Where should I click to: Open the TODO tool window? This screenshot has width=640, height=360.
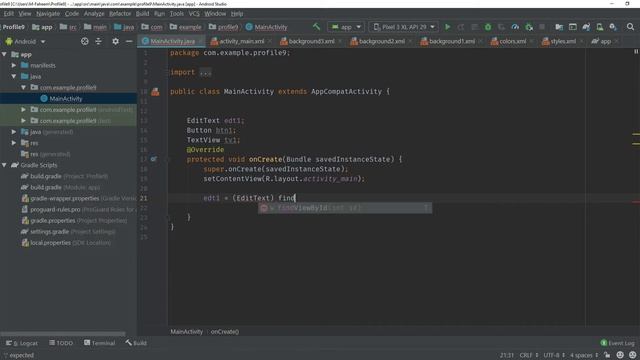point(61,343)
